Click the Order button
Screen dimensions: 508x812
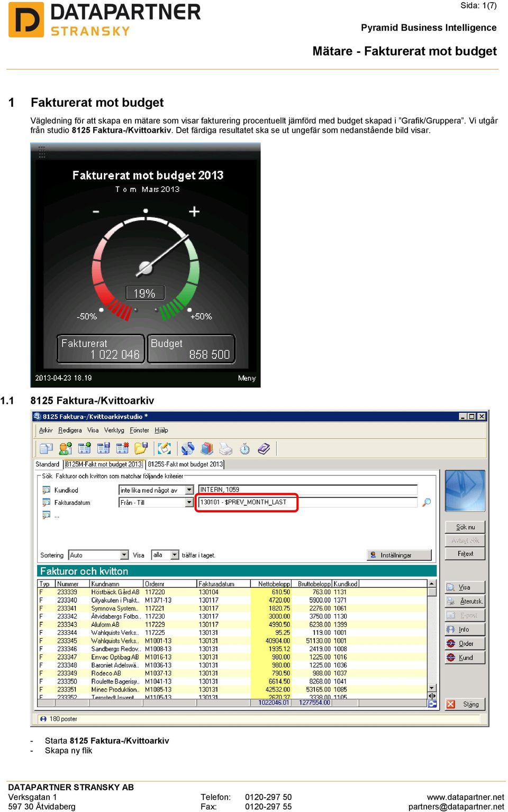[x=465, y=643]
